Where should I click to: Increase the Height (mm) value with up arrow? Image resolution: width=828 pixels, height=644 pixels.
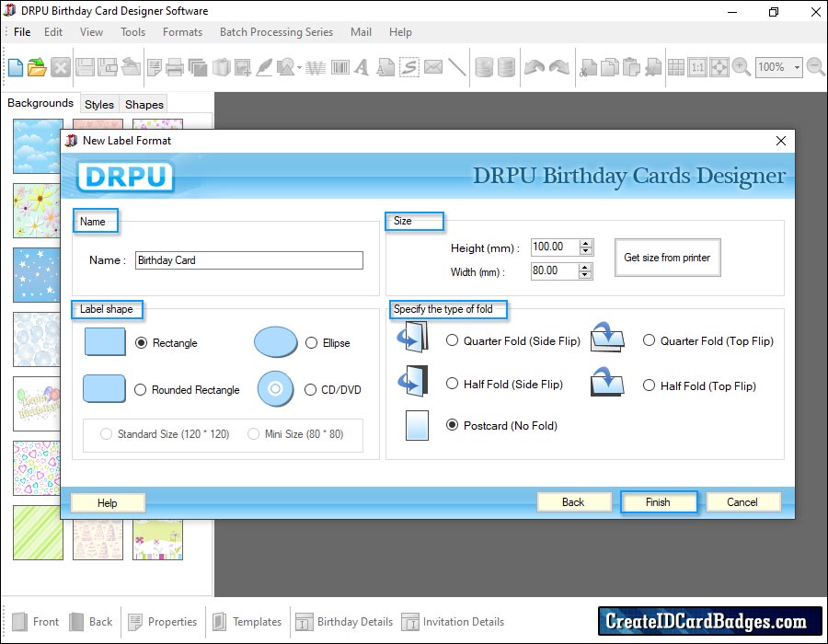click(585, 244)
